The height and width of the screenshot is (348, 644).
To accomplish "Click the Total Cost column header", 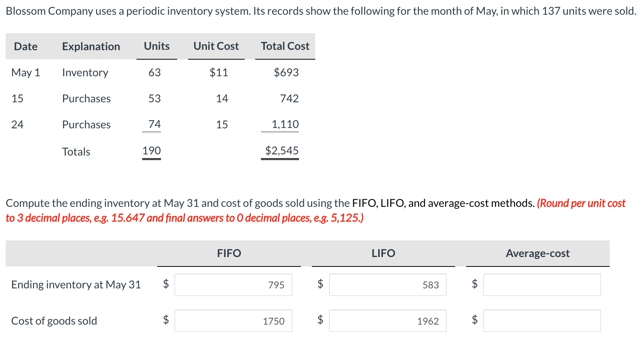I will (x=285, y=46).
